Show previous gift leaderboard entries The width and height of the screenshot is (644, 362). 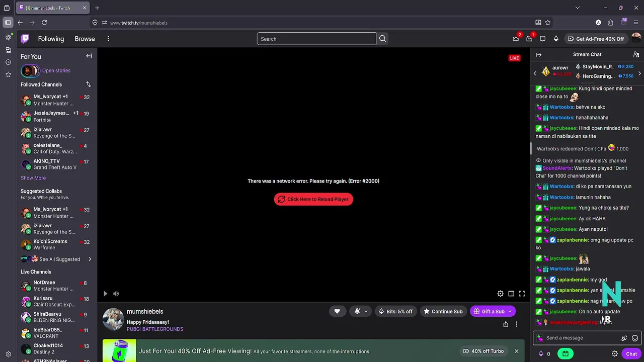pos(535,73)
